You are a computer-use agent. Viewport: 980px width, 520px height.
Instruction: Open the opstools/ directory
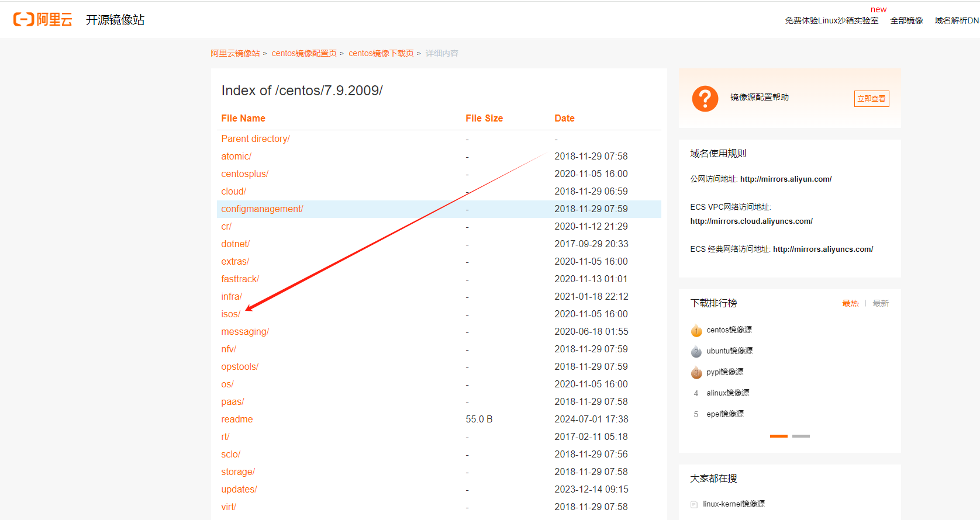coord(240,366)
